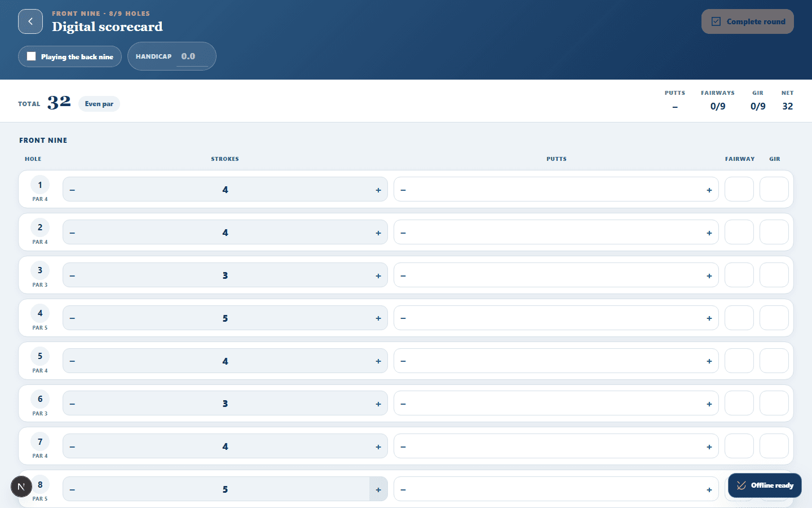This screenshot has width=812, height=508.
Task: Increase putts for hole 1
Action: click(x=709, y=190)
